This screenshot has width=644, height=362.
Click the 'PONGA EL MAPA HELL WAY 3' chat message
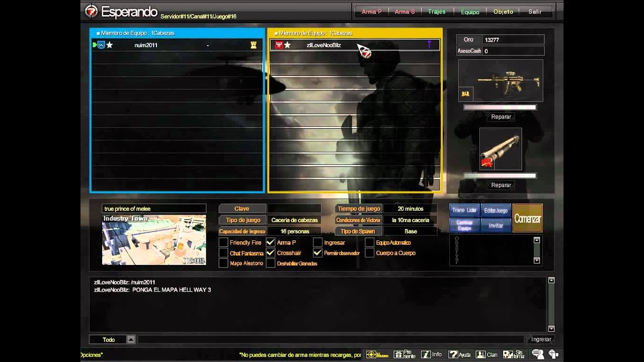point(172,290)
